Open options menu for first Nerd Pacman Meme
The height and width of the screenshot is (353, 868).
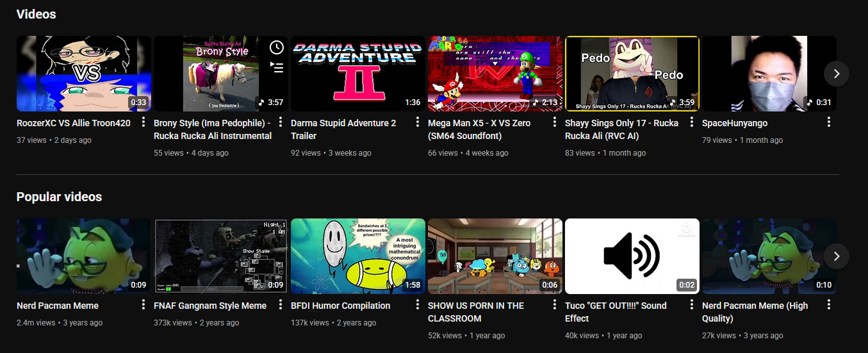point(143,304)
